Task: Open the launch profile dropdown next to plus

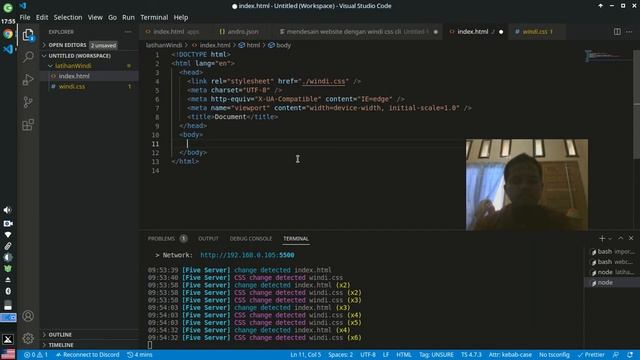Action: click(x=610, y=238)
